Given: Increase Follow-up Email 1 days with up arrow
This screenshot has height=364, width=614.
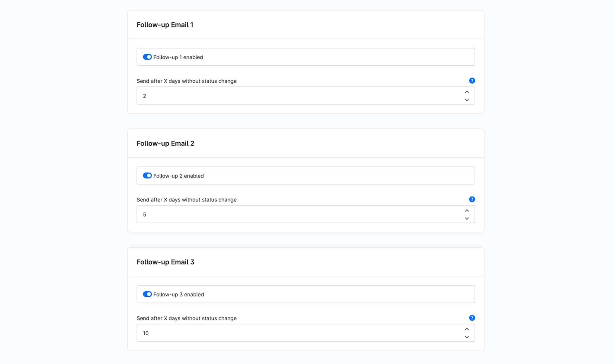Looking at the screenshot, I should (x=467, y=92).
